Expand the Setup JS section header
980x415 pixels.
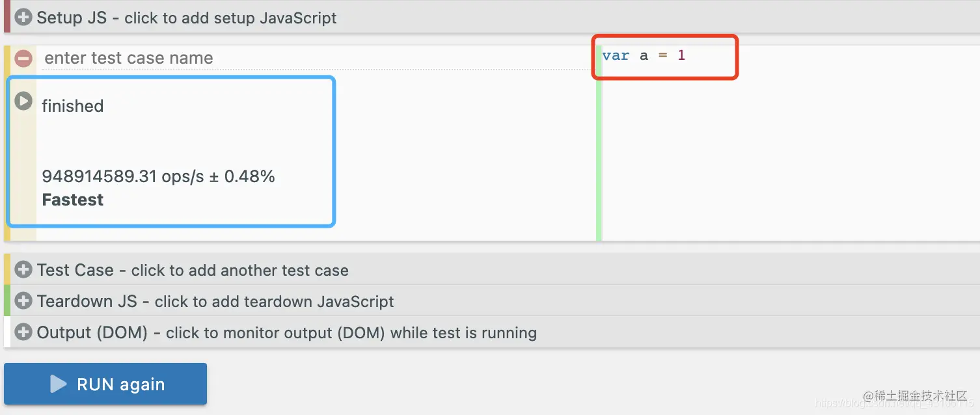187,18
